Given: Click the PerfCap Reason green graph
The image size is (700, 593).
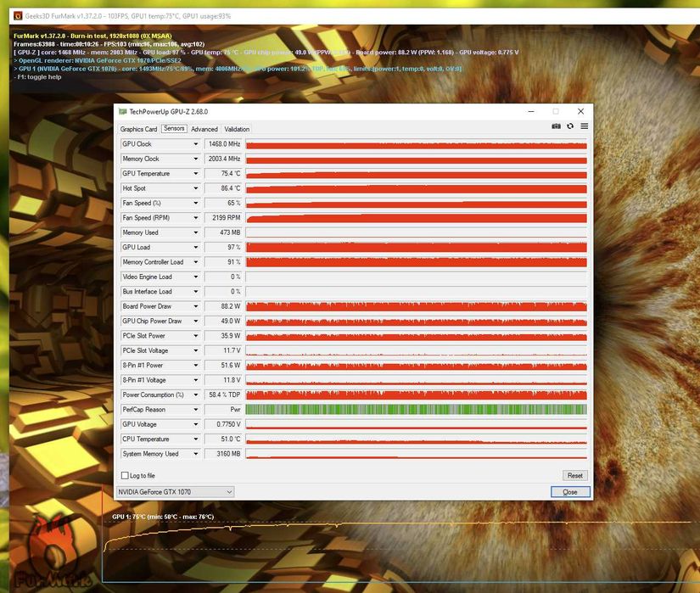Looking at the screenshot, I should pyautogui.click(x=416, y=410).
